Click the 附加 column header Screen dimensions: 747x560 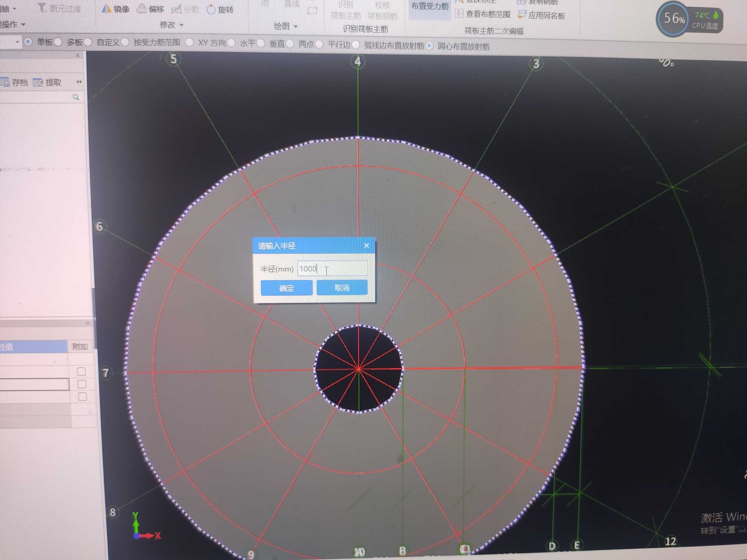coord(80,347)
